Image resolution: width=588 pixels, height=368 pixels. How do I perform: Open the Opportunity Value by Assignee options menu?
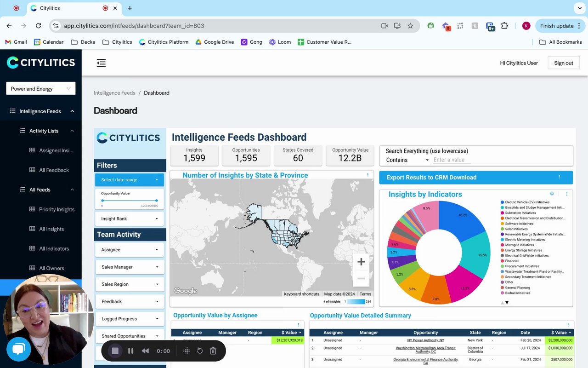point(298,325)
